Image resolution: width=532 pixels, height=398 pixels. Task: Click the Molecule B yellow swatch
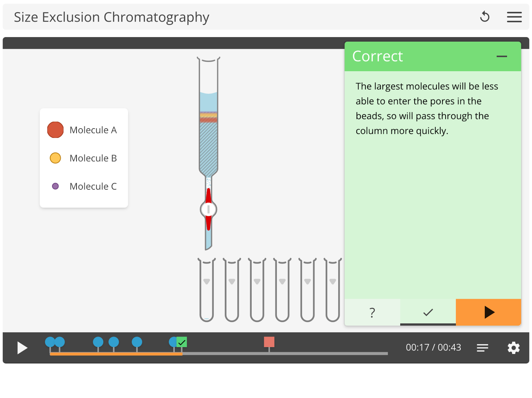(x=55, y=158)
